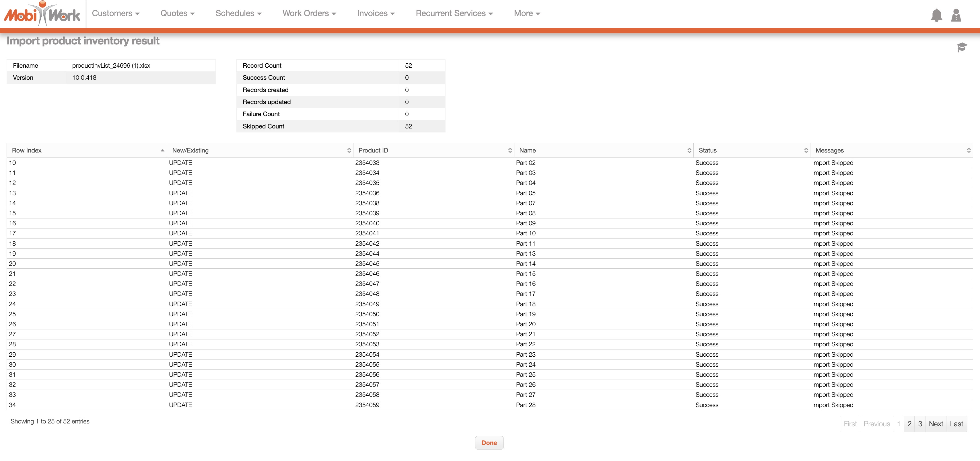Go to the Next page
The width and height of the screenshot is (980, 461).
(936, 424)
